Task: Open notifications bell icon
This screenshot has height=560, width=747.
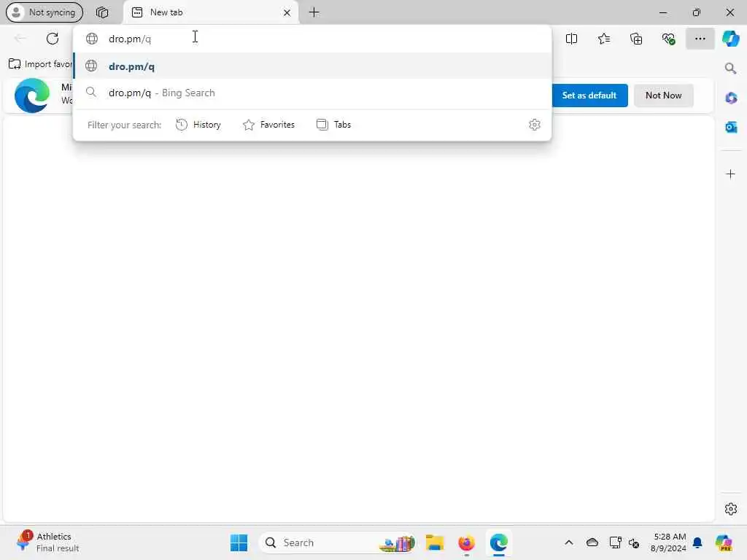Action: pyautogui.click(x=697, y=542)
